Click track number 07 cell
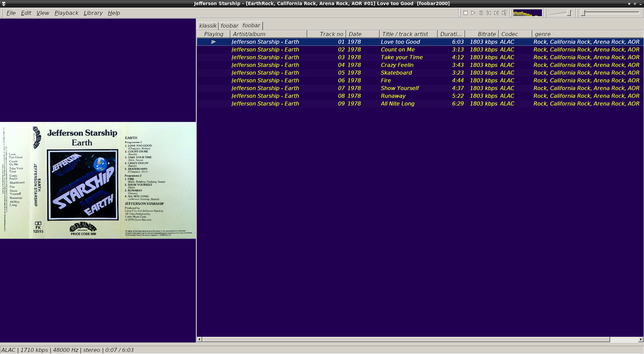This screenshot has width=644, height=354. click(x=341, y=88)
